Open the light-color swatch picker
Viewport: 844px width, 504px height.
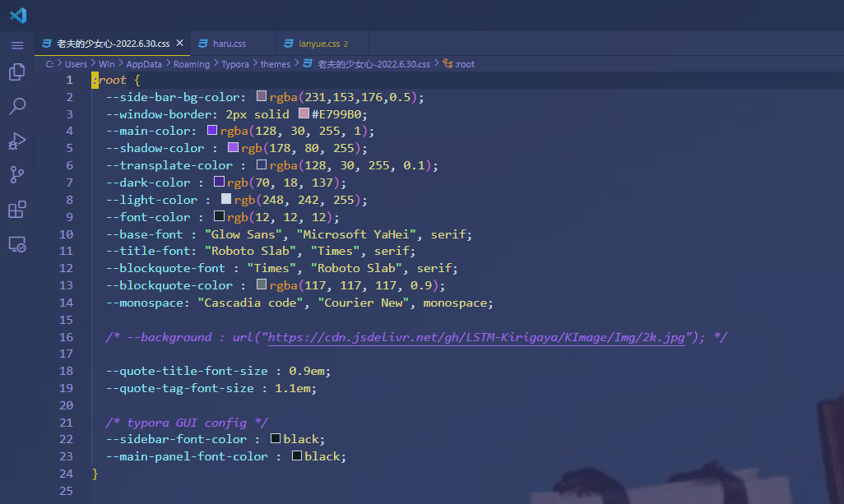pyautogui.click(x=226, y=199)
